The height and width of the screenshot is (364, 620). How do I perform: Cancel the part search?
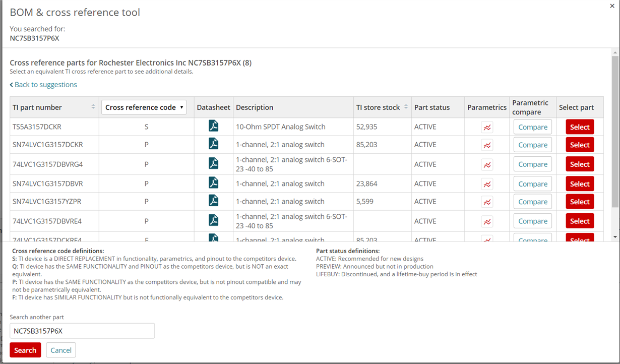61,350
